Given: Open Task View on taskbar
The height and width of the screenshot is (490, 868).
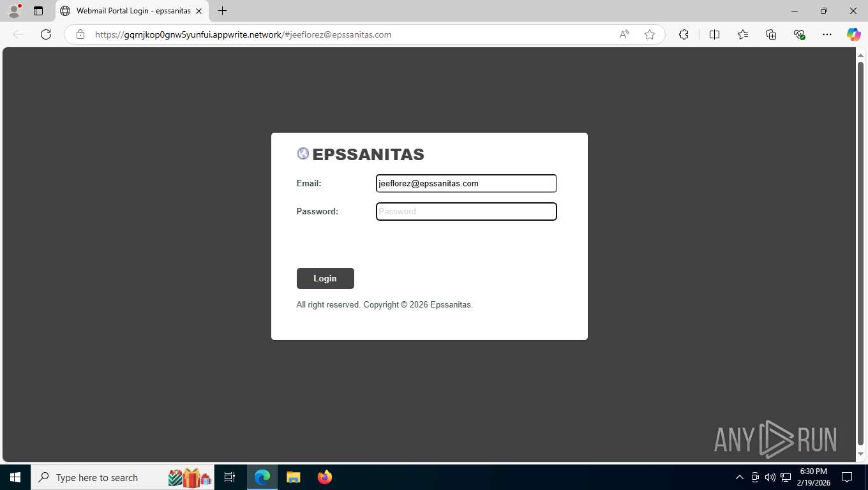Looking at the screenshot, I should 230,477.
